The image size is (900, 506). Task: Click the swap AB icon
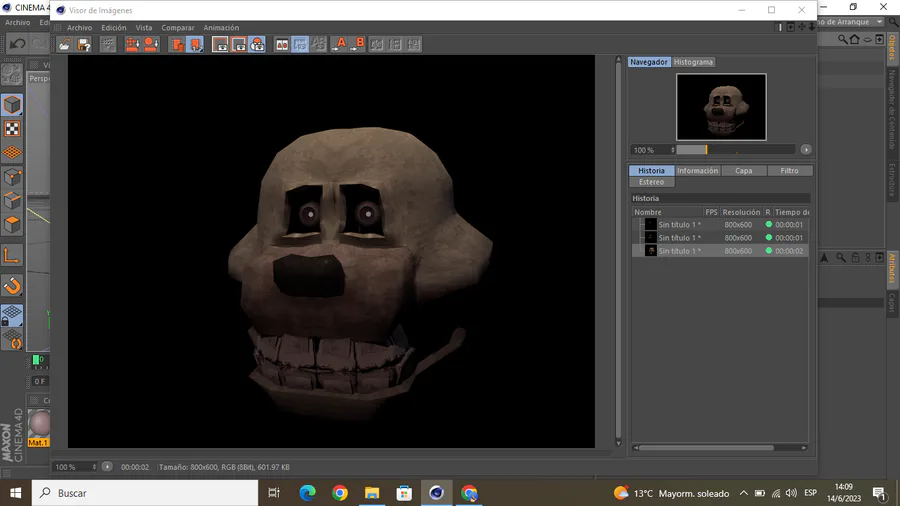[319, 44]
